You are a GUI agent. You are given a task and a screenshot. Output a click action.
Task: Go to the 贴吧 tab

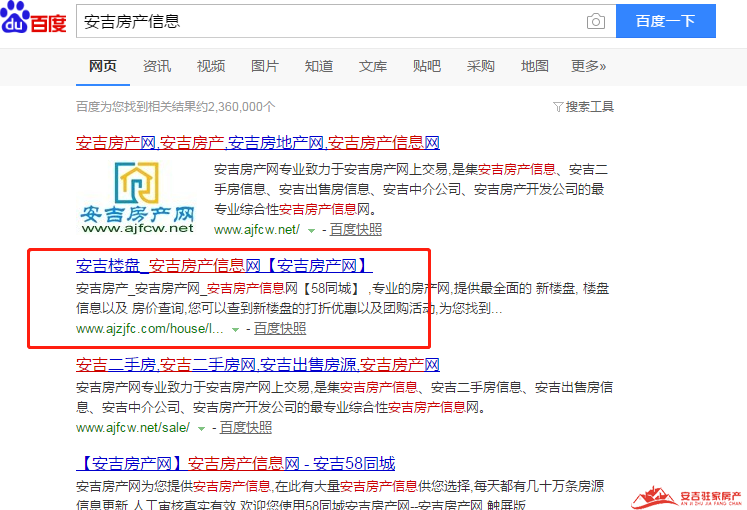[427, 66]
